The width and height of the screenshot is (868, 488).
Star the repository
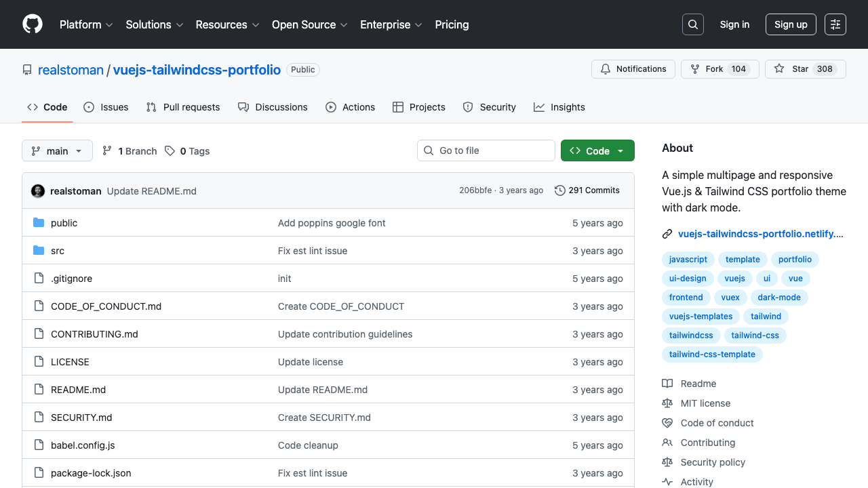click(805, 68)
